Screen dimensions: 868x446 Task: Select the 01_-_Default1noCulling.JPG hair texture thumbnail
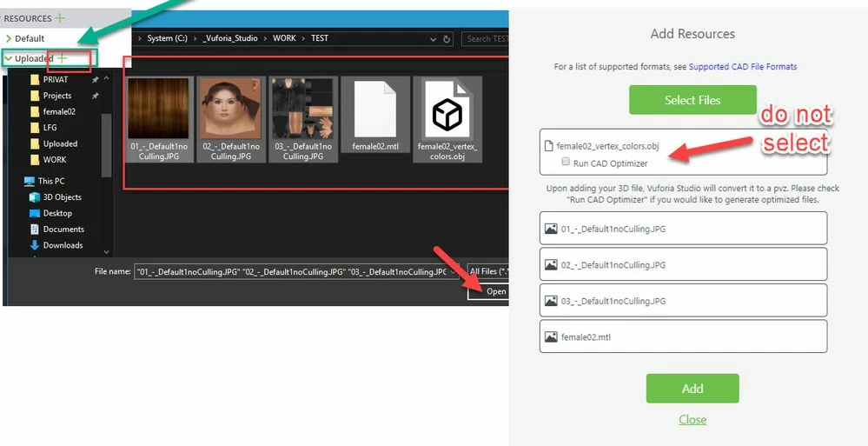pyautogui.click(x=158, y=108)
